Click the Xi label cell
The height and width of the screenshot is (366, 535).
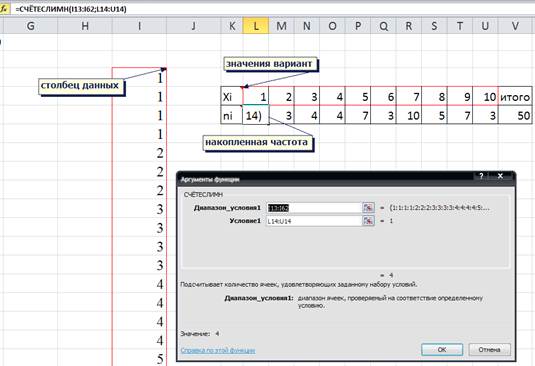pos(232,97)
